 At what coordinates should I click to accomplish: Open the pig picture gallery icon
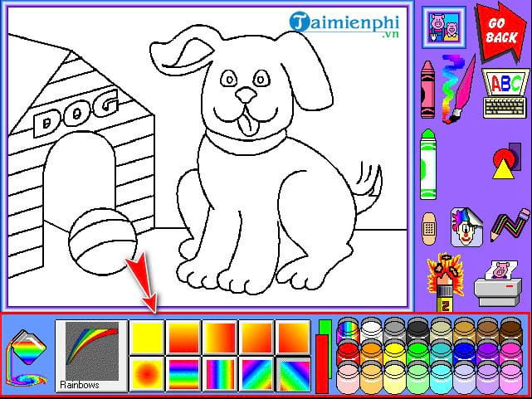442,29
